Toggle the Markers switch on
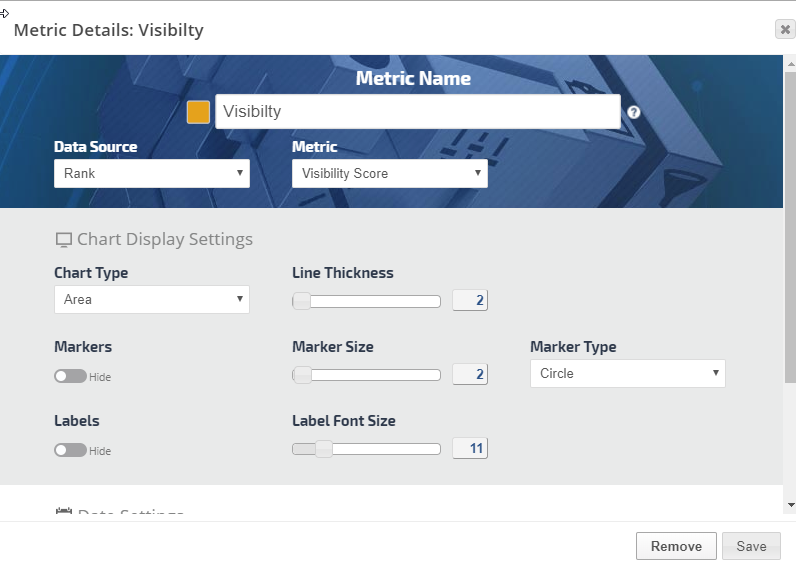The height and width of the screenshot is (571, 796). tap(70, 377)
